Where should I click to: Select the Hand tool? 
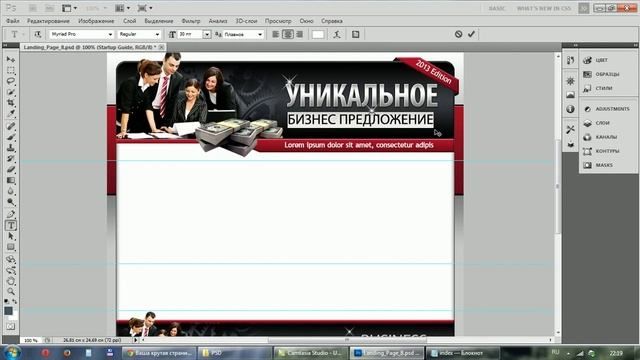(x=11, y=281)
